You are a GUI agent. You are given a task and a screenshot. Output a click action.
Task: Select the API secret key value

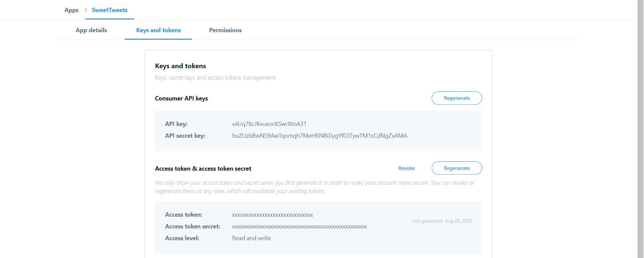coord(320,136)
